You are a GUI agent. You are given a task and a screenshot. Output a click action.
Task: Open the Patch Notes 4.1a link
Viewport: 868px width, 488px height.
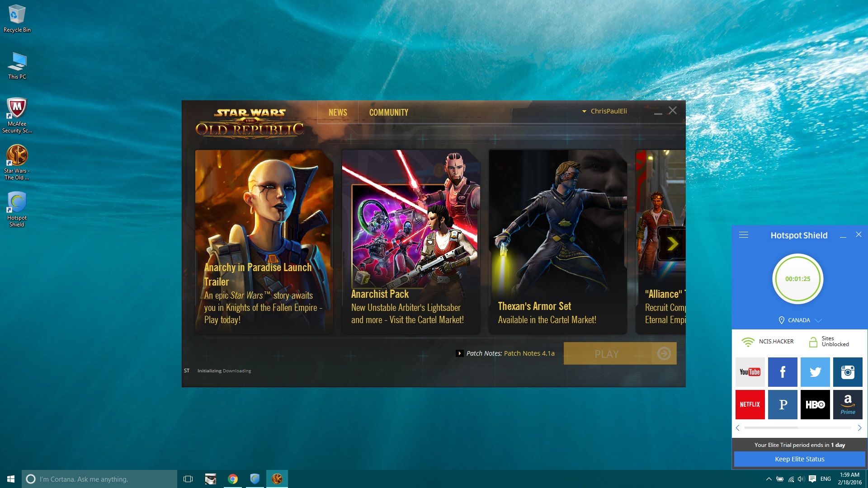(x=529, y=353)
